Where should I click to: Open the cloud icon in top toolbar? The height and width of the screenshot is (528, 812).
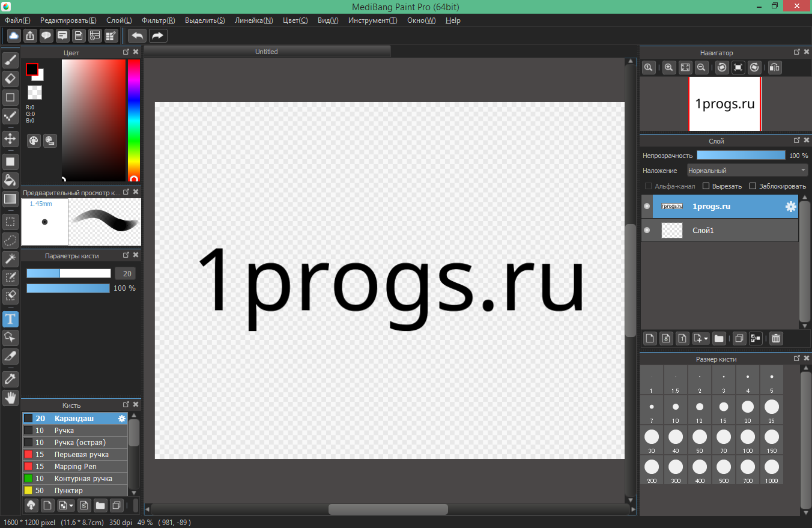pos(13,35)
